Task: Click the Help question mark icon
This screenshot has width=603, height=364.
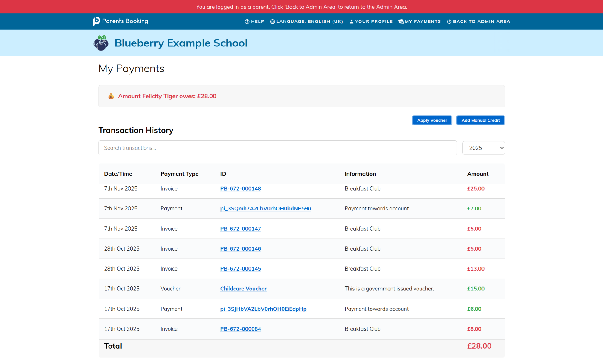Action: coord(247,21)
